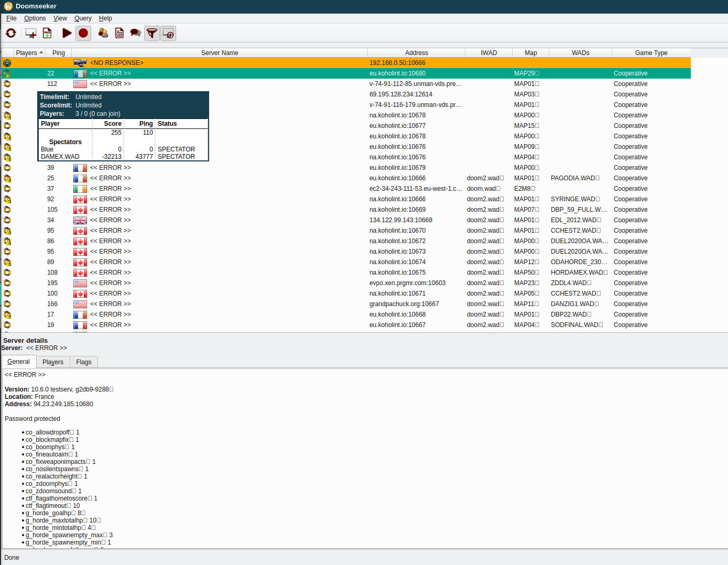Toggle the server filter funnel button
Image resolution: width=728 pixels, height=565 pixels.
(x=152, y=33)
